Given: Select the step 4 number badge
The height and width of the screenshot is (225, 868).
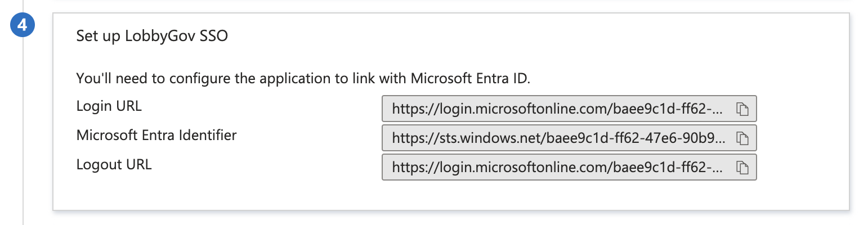Looking at the screenshot, I should [x=23, y=26].
